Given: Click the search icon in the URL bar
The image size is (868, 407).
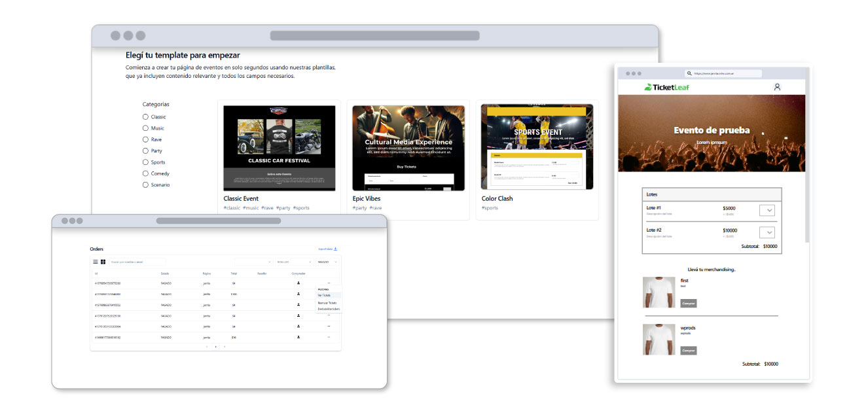Looking at the screenshot, I should (x=689, y=73).
